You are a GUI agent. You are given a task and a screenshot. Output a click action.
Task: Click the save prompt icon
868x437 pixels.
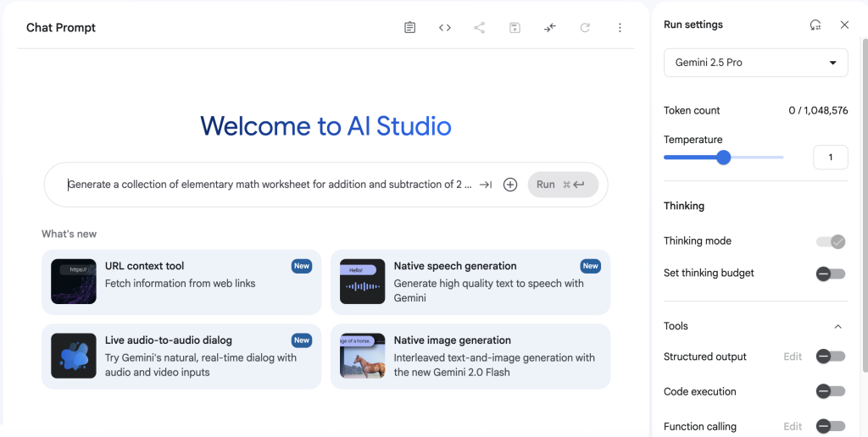coord(515,28)
